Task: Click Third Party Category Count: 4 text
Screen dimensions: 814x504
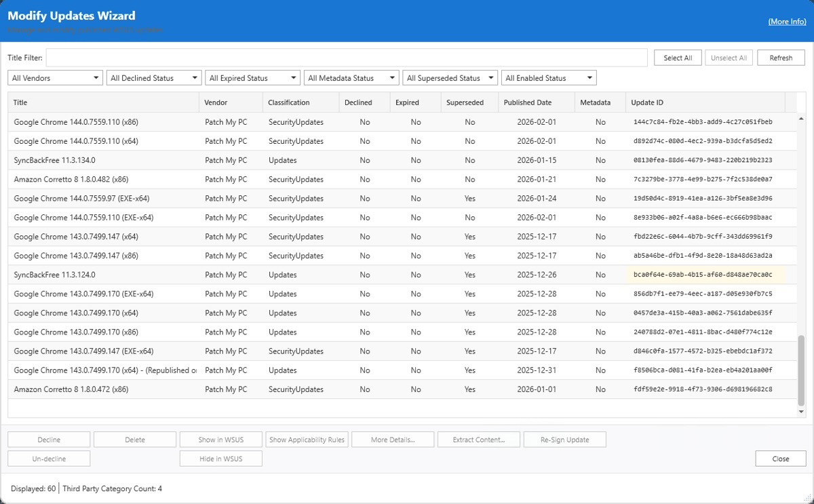Action: click(112, 488)
